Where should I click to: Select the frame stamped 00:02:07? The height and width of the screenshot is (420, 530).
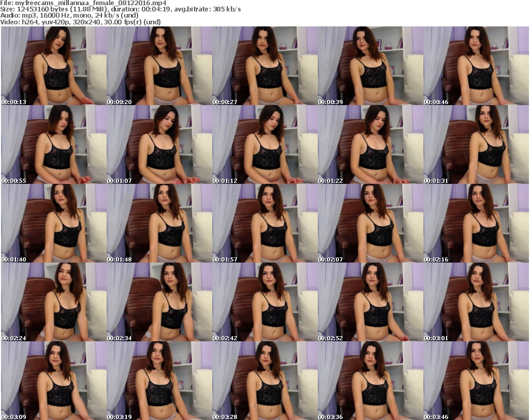click(371, 223)
